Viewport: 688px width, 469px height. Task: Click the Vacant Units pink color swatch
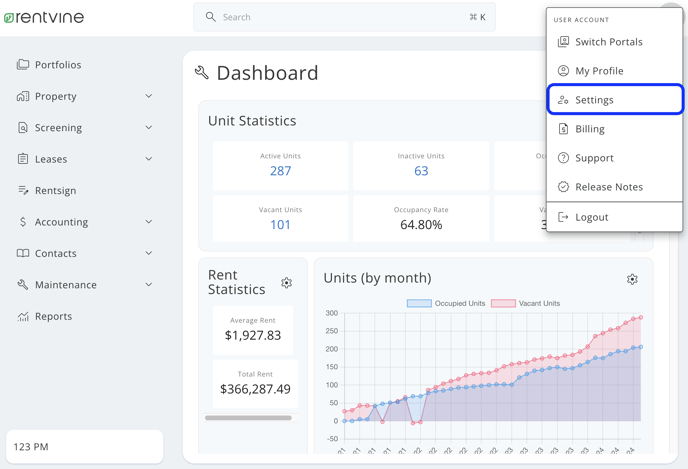point(503,303)
